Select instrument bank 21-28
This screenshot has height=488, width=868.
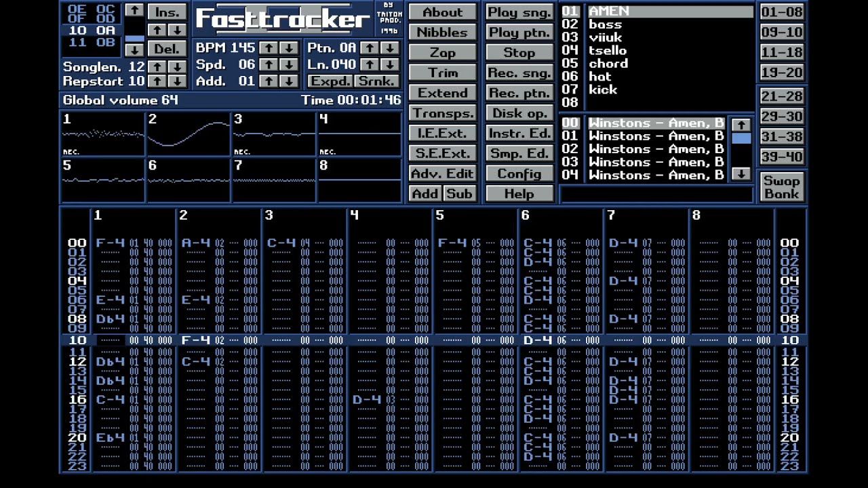[782, 96]
